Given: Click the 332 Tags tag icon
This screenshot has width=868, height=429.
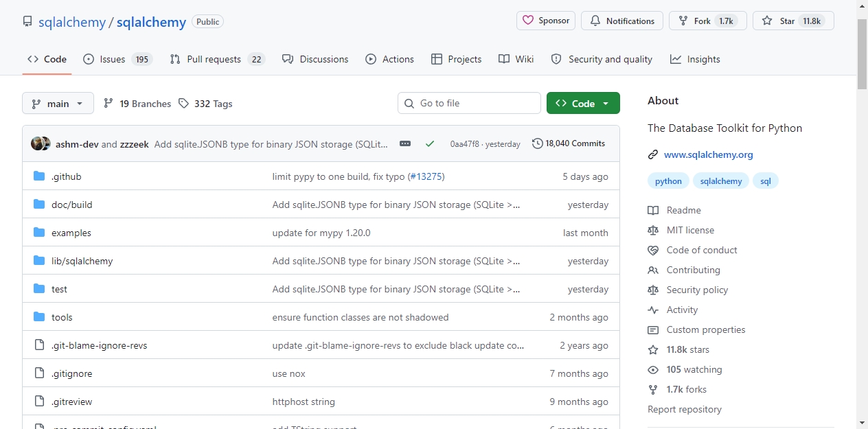Looking at the screenshot, I should click(x=183, y=104).
